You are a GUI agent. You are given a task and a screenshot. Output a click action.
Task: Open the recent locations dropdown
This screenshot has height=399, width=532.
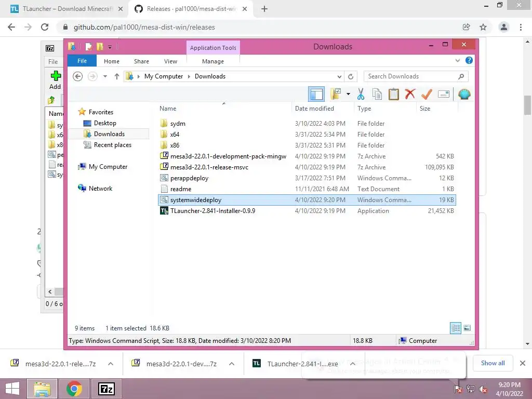105,76
